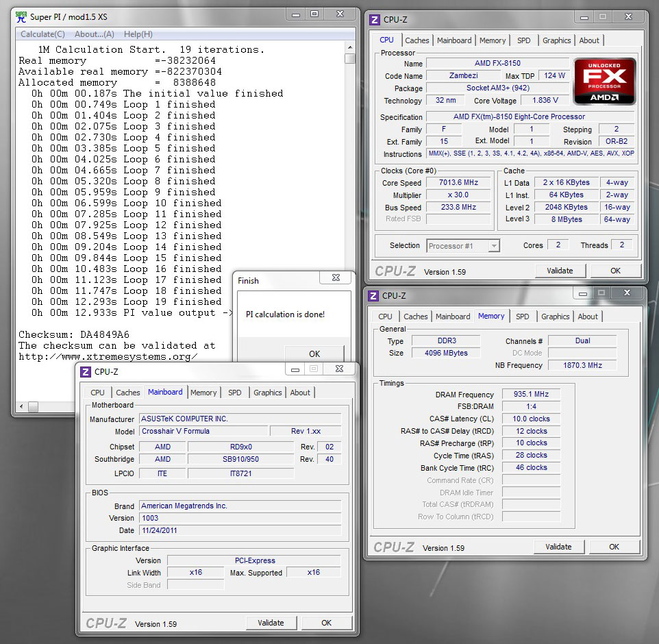Close the Finish dialog
Viewport: 659px width, 644px height.
click(x=336, y=277)
